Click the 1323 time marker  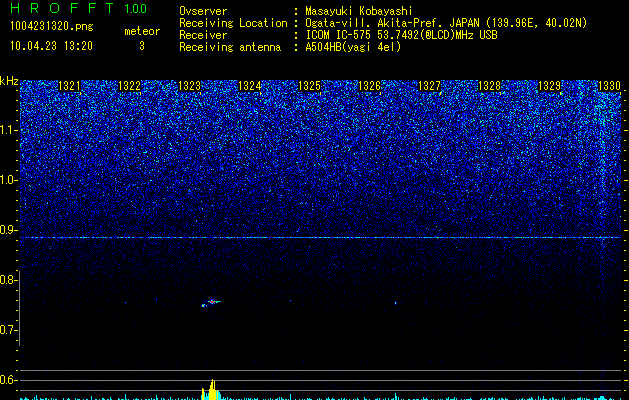[x=189, y=86]
